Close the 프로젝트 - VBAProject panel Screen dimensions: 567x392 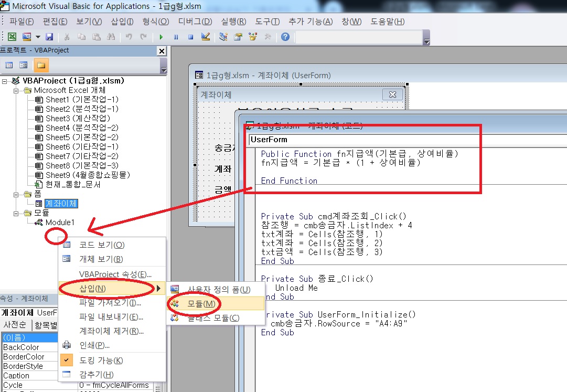click(x=162, y=51)
